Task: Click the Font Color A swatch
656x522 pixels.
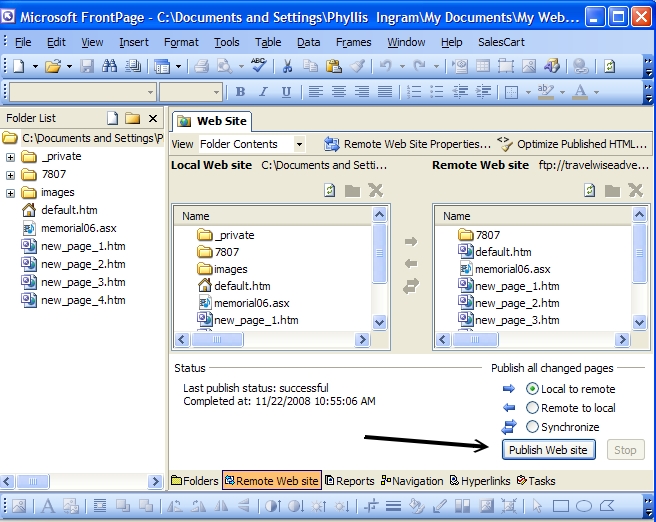Action: 580,92
